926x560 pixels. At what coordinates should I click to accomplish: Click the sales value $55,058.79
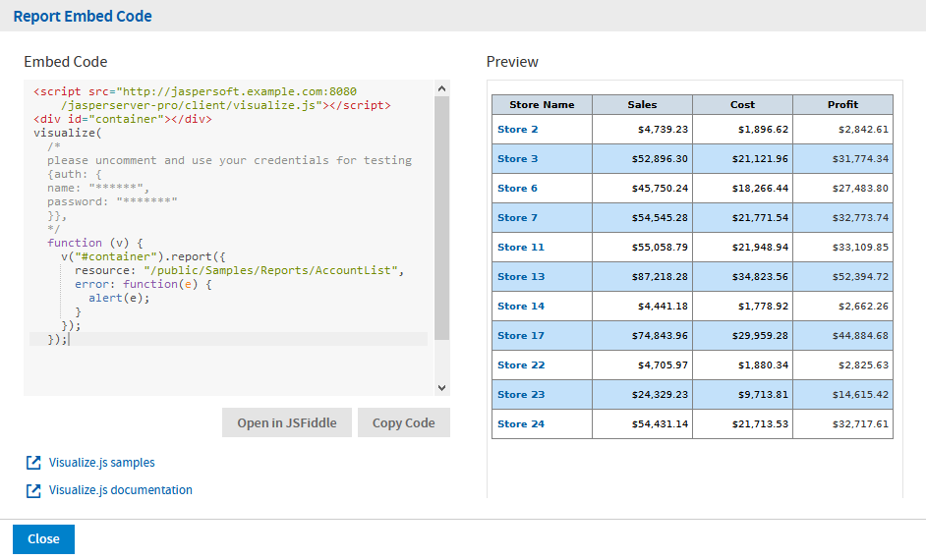tap(660, 248)
